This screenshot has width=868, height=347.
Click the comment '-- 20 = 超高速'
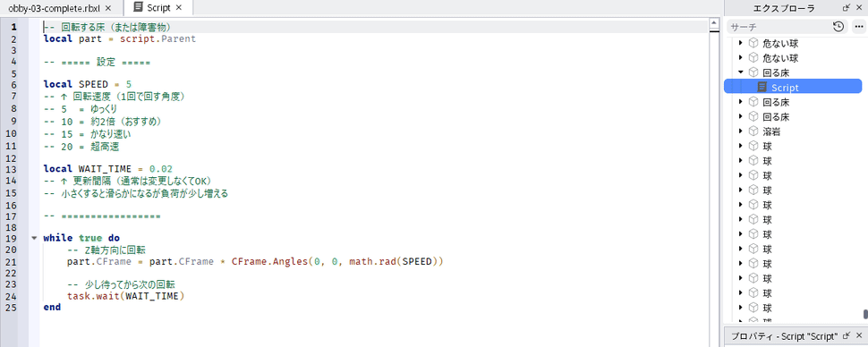click(81, 148)
